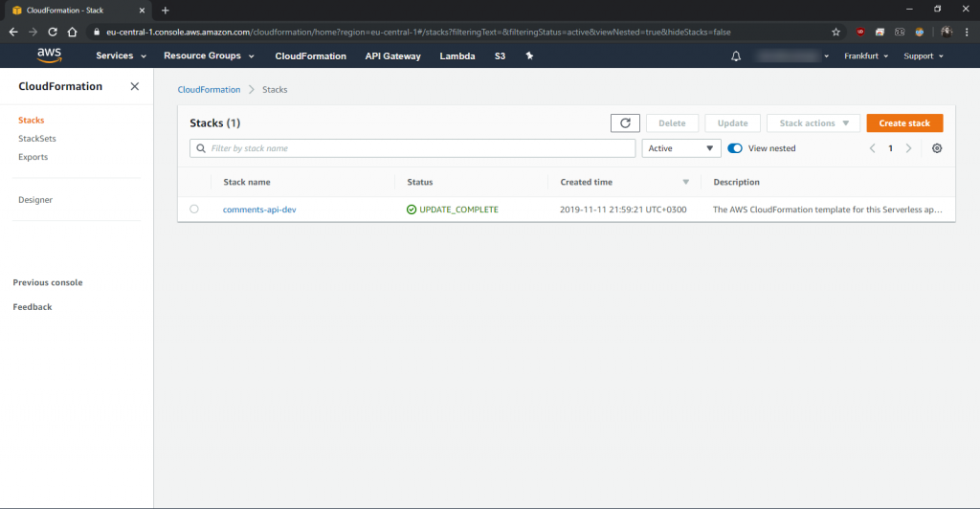Select StackSets in the sidebar
The height and width of the screenshot is (509, 980).
pos(37,139)
